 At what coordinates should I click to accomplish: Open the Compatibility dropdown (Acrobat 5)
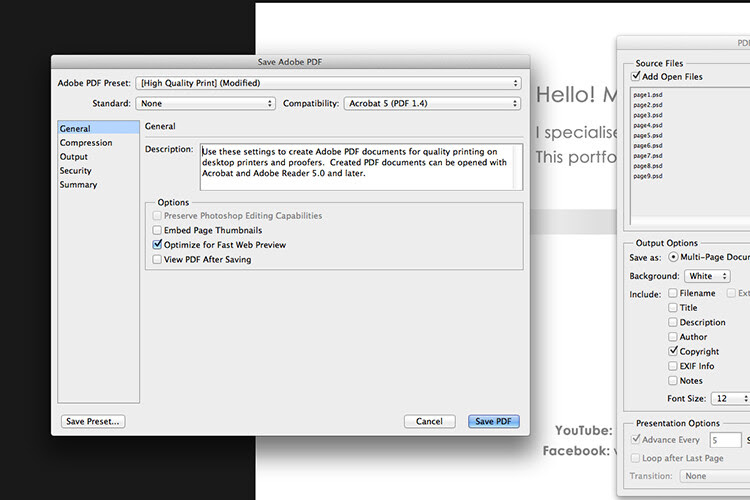[x=432, y=103]
